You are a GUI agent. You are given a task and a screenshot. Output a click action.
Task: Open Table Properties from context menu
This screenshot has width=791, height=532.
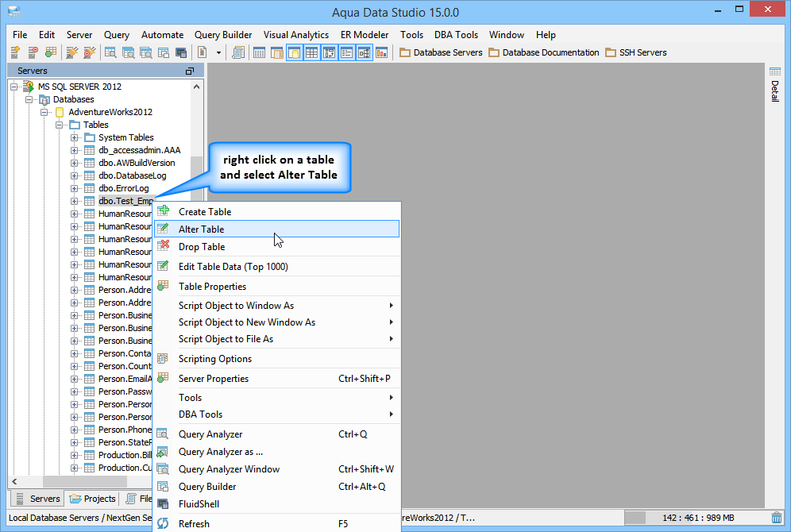click(277, 286)
